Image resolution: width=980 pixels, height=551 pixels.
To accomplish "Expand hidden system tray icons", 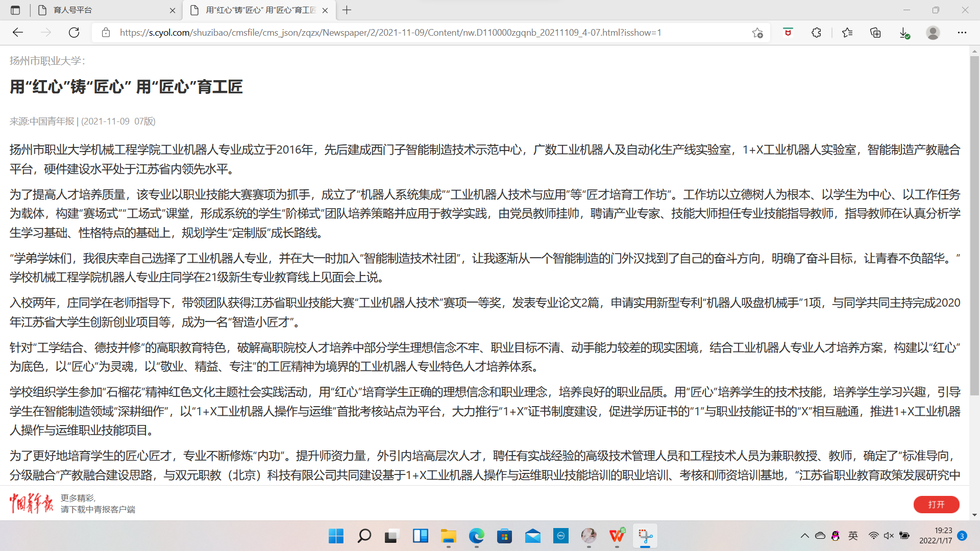I will 805,536.
